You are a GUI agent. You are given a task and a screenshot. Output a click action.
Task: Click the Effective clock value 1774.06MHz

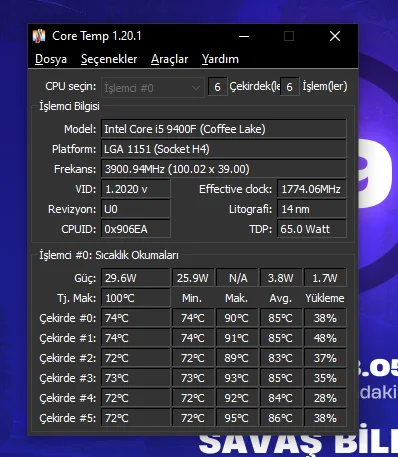[x=312, y=189]
